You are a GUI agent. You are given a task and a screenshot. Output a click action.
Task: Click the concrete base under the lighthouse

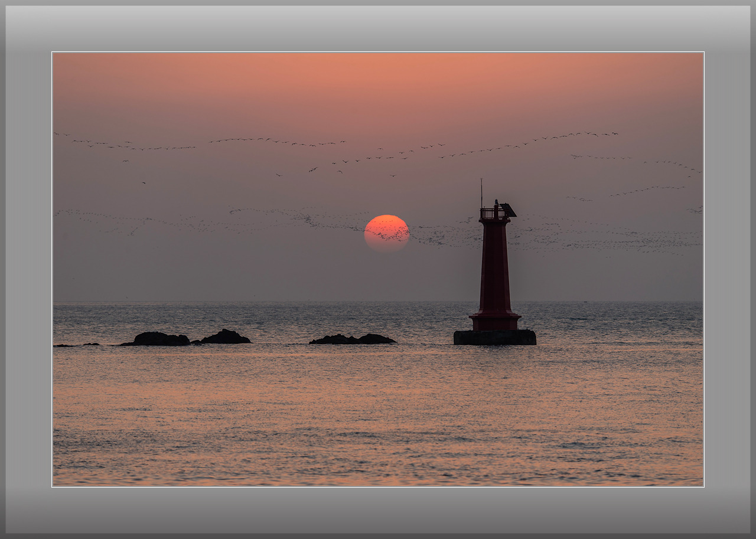(x=495, y=337)
